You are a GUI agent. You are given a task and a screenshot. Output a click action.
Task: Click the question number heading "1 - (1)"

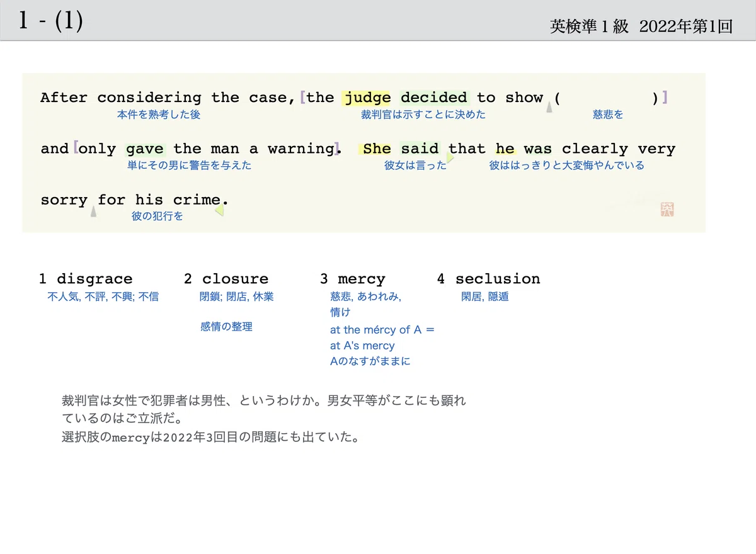50,21
